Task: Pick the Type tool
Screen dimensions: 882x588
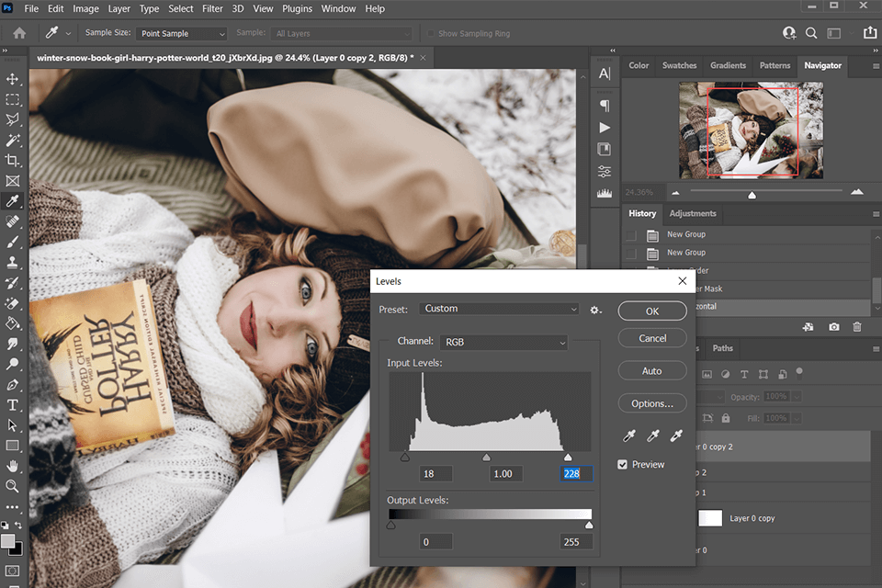Action: 13,405
